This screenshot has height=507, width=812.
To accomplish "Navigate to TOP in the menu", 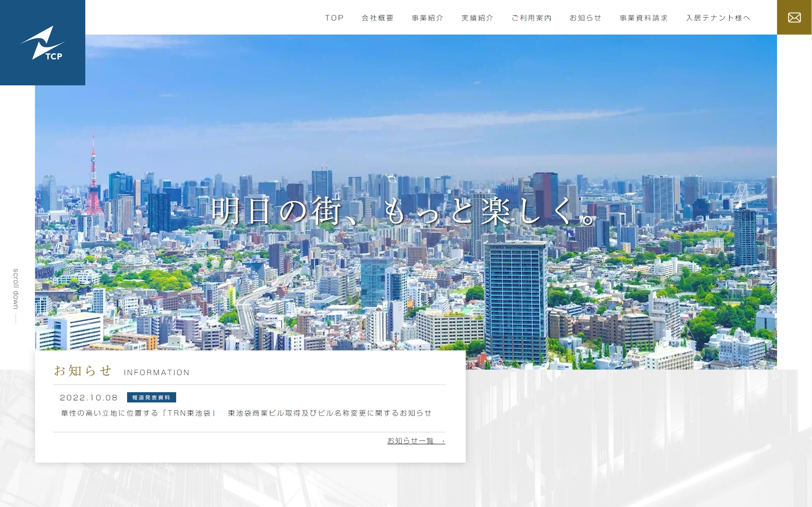I will point(333,17).
